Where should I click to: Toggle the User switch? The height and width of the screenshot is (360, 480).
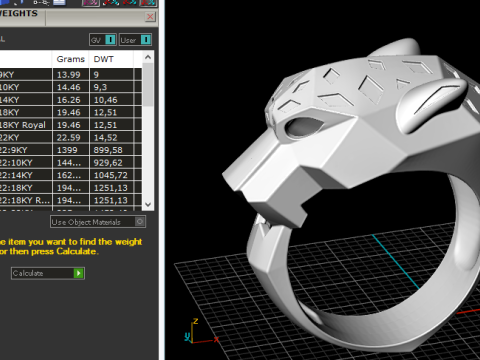135,40
